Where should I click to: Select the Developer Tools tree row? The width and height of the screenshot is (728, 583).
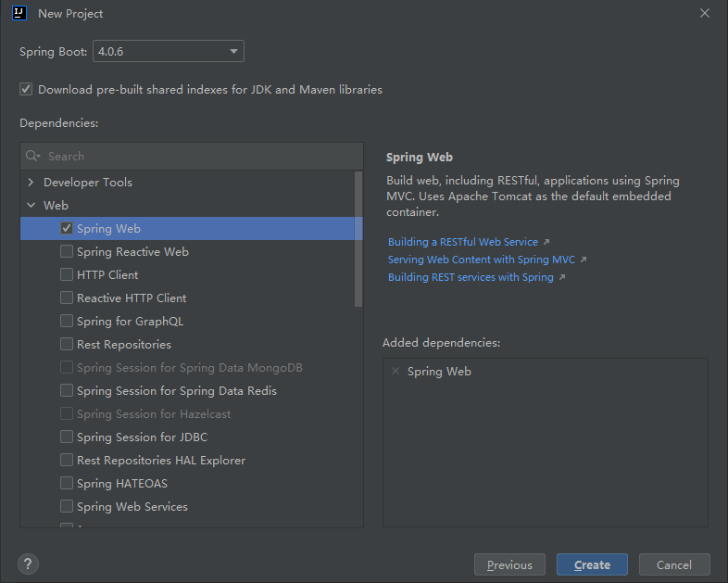click(188, 182)
